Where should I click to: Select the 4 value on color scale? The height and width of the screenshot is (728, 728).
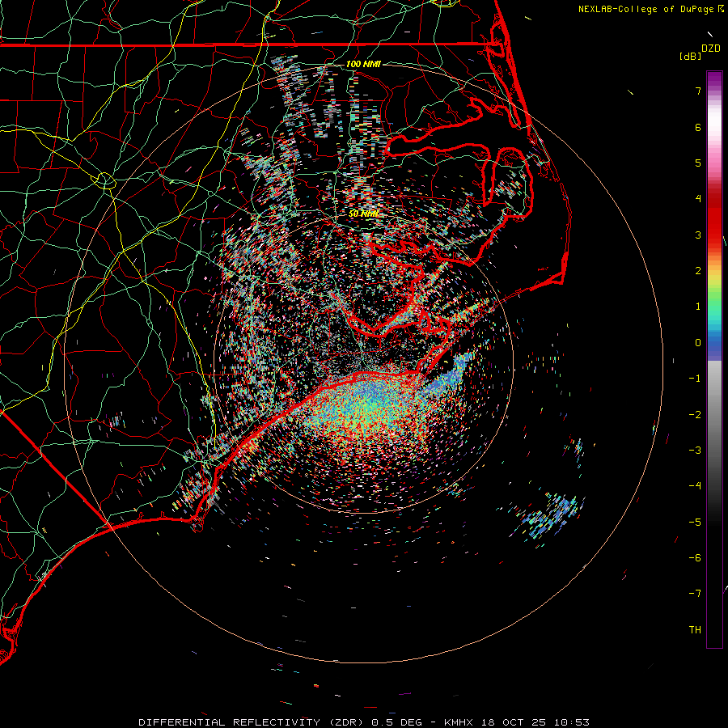pos(698,199)
